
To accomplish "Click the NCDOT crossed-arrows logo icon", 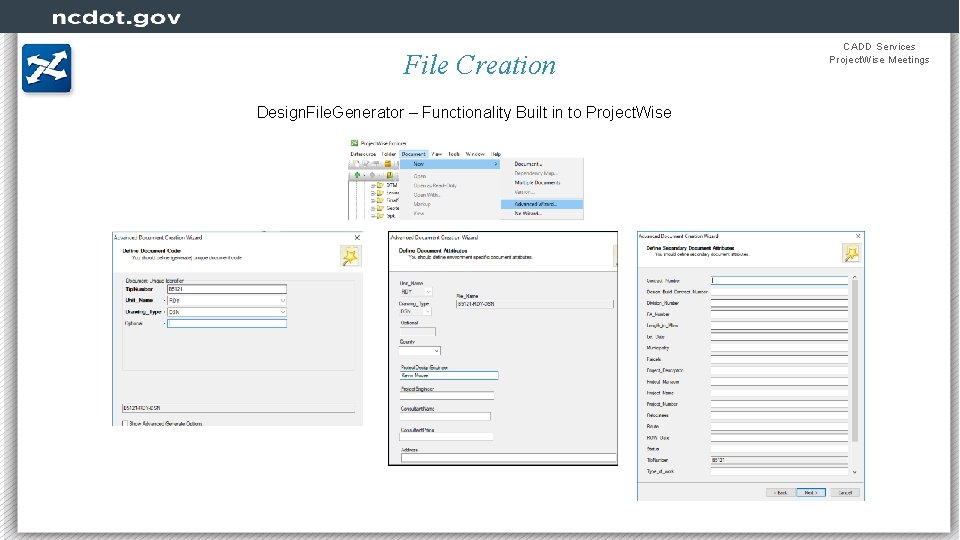I will (47, 68).
